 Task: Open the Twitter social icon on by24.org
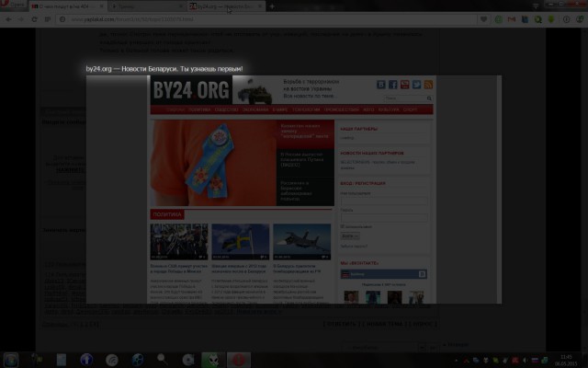click(x=416, y=85)
